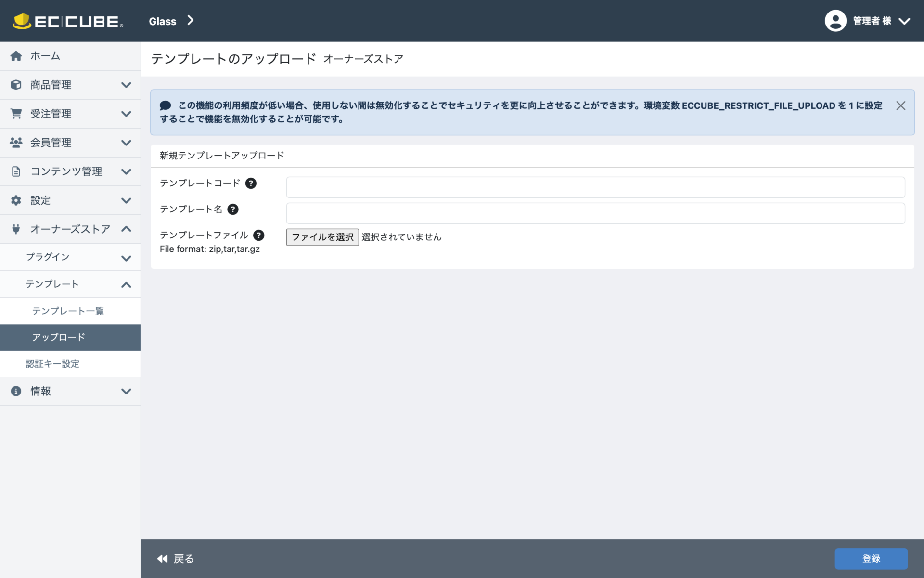Image resolution: width=924 pixels, height=578 pixels.
Task: Click the users icon beside 会員管理
Action: pos(16,143)
